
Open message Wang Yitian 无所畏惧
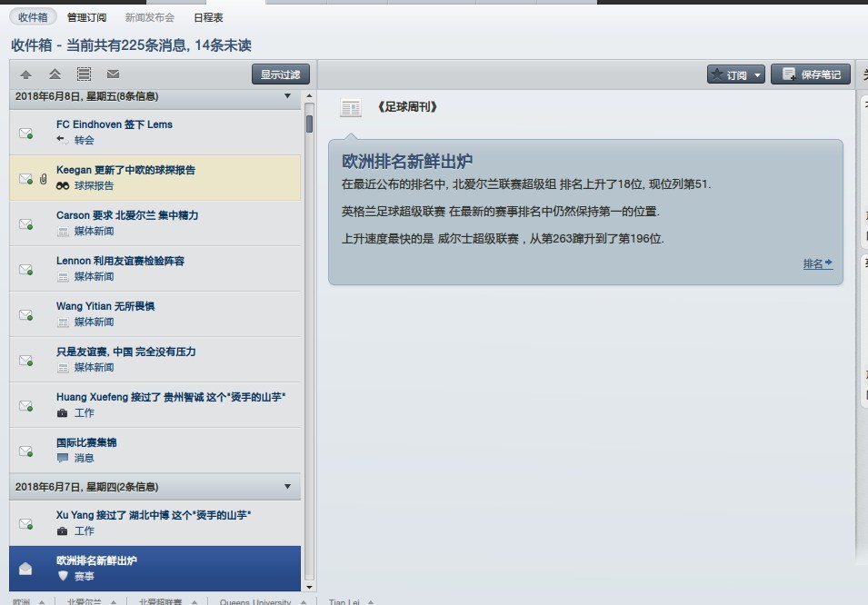tap(155, 313)
